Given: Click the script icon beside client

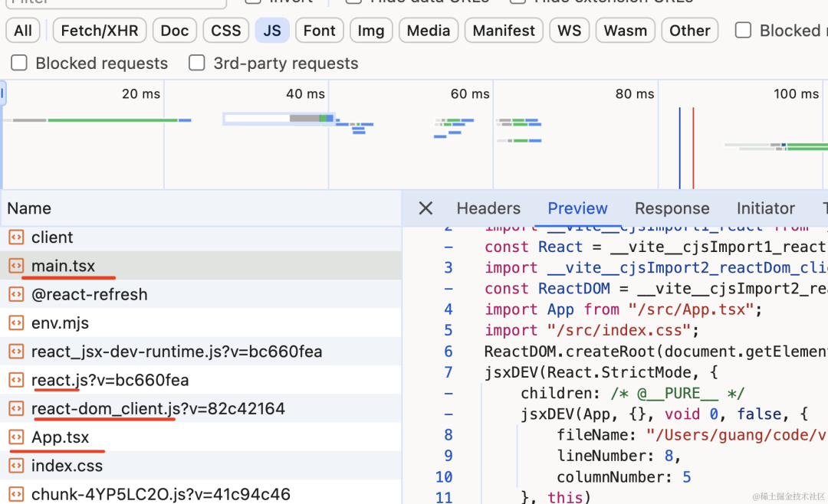Looking at the screenshot, I should tap(16, 237).
